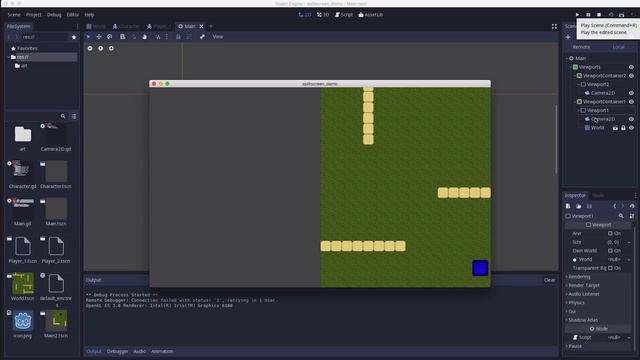Toggle the snap toolbar icon
The width and height of the screenshot is (640, 360).
click(158, 37)
